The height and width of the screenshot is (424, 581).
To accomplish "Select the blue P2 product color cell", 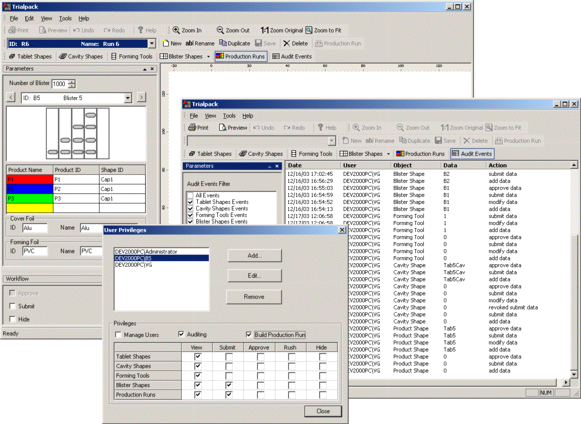I will click(30, 189).
